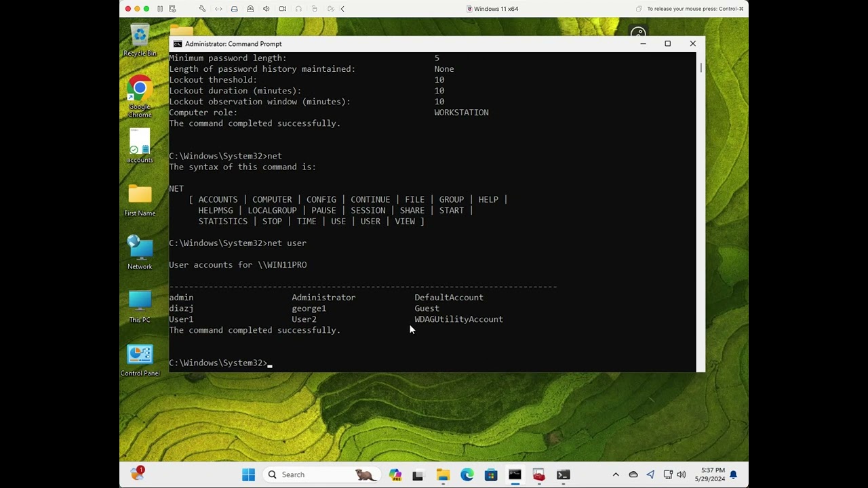Screen dimensions: 868x488
Task: Click the Command Prompt title bar icon
Action: [x=178, y=44]
